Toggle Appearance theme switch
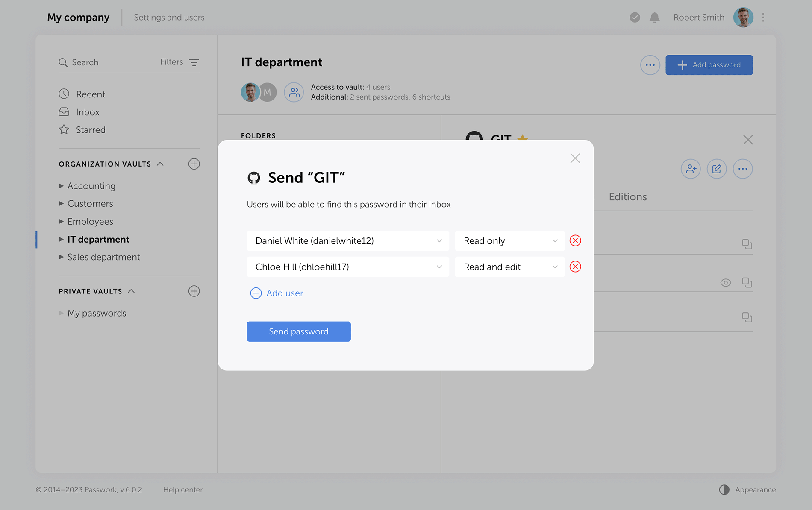 (x=724, y=489)
